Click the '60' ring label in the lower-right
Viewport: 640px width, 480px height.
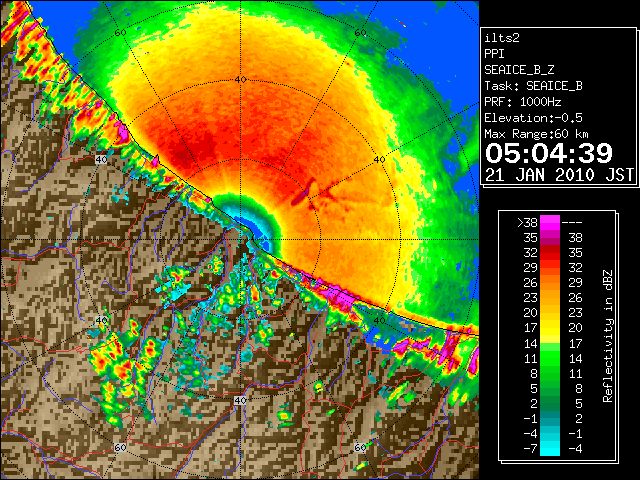pos(360,447)
